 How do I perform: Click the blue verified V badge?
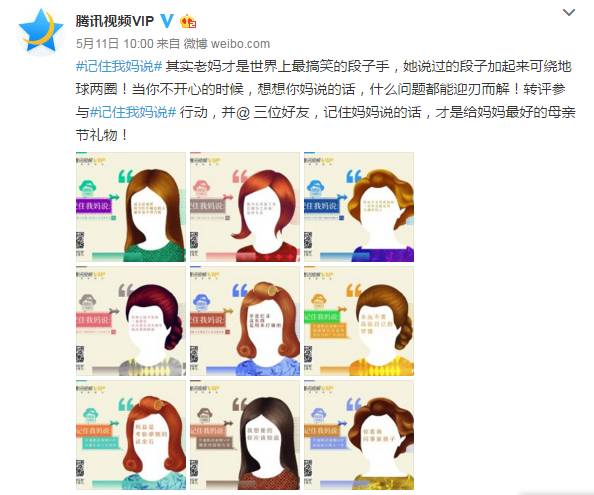tap(167, 20)
